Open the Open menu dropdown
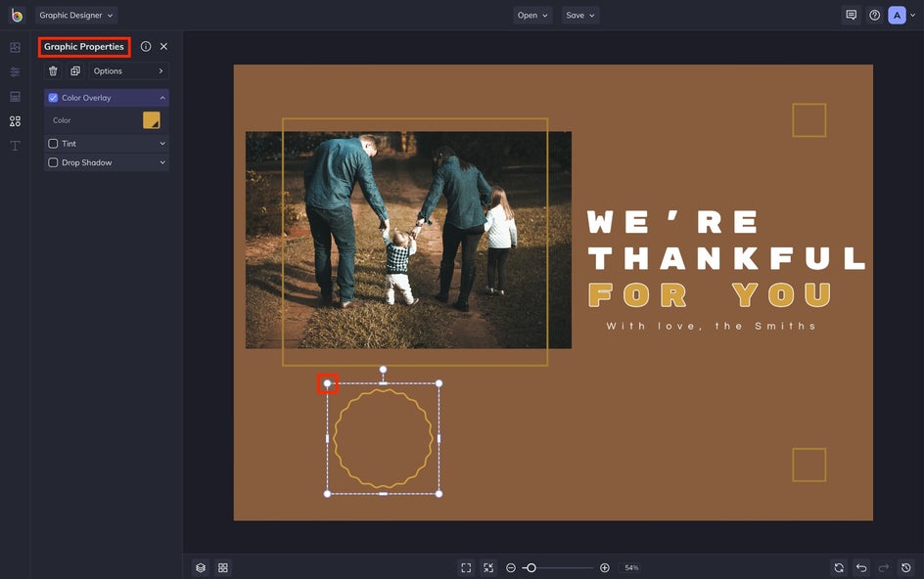924x579 pixels. tap(532, 16)
